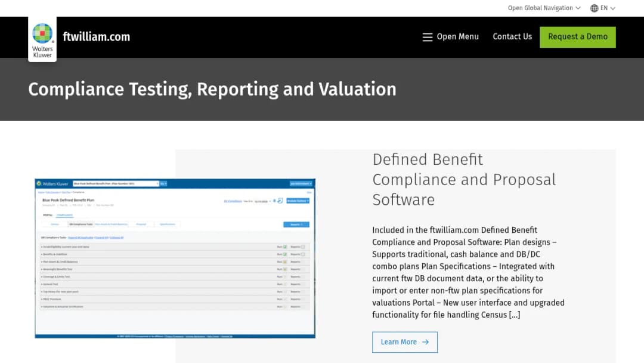Click the Wolters Kluwer logo
This screenshot has height=363, width=644.
coord(42,39)
